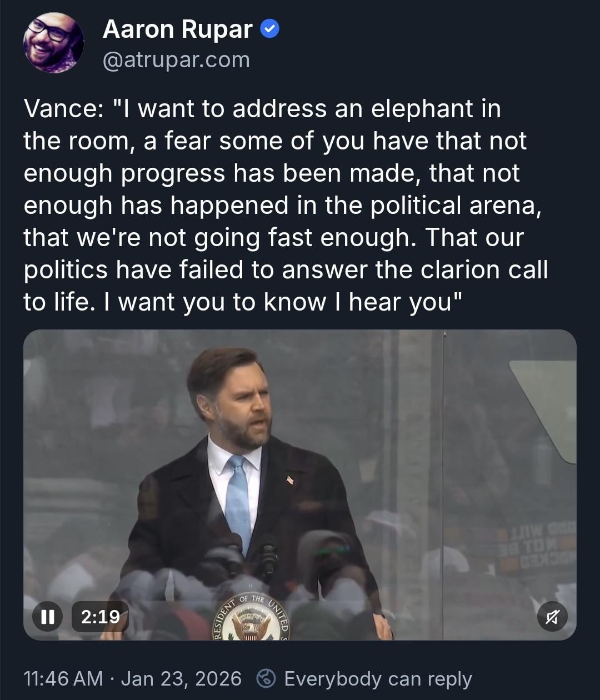Click the podium microphones in the video
The width and height of the screenshot is (600, 700).
pyautogui.click(x=250, y=550)
